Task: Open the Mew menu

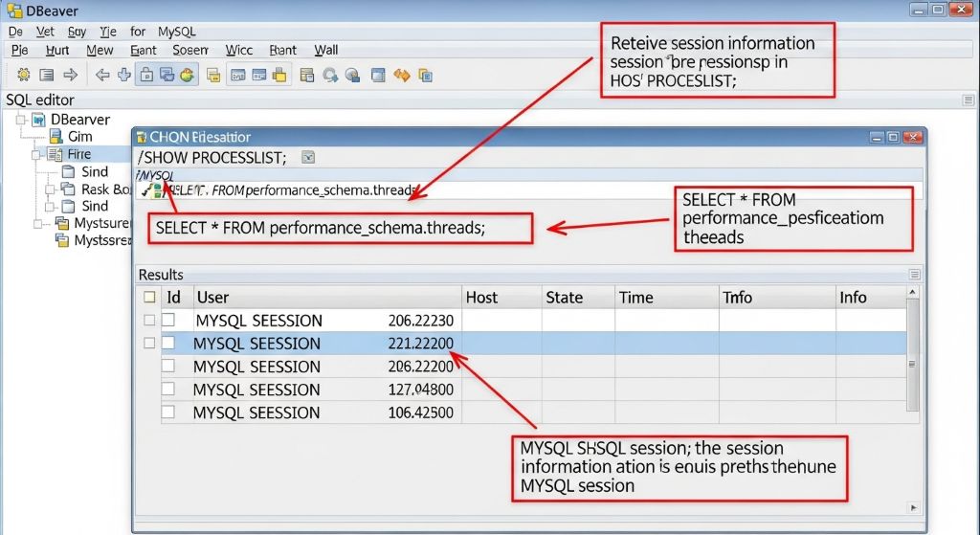Action: (100, 50)
